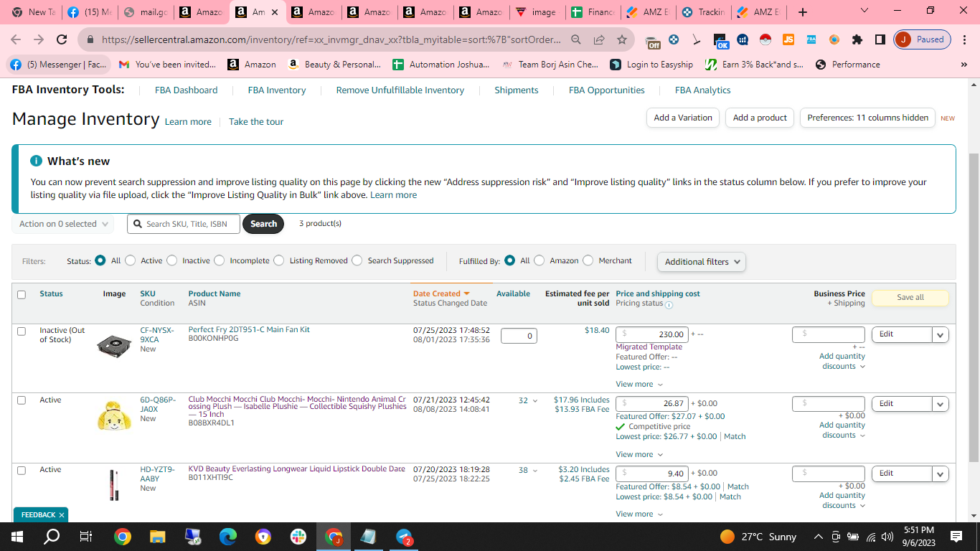Click the JS extension icon
The width and height of the screenshot is (980, 551).
[788, 39]
